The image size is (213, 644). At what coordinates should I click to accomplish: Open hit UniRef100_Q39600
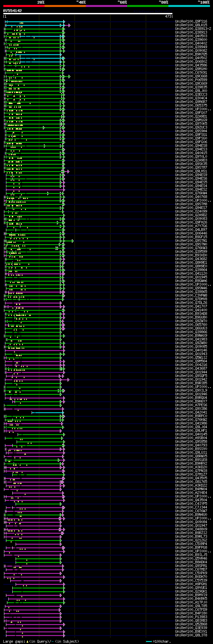[191, 40]
